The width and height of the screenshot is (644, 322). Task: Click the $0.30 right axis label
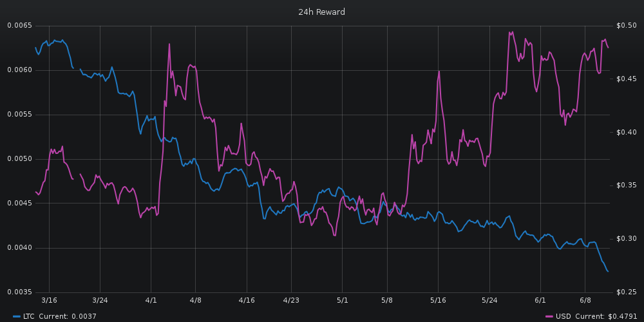pos(627,239)
